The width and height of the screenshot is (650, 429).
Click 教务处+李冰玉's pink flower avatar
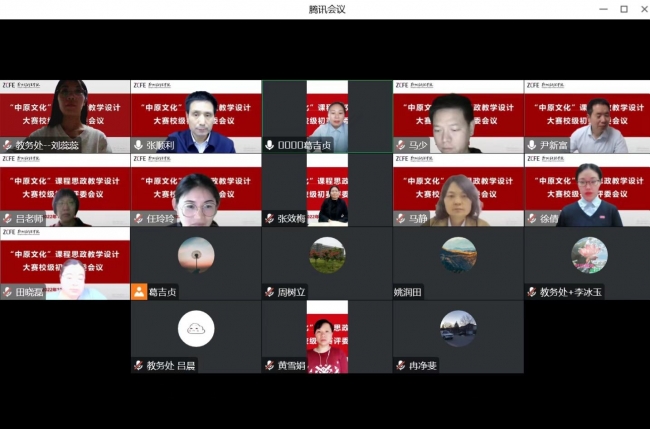click(x=589, y=255)
